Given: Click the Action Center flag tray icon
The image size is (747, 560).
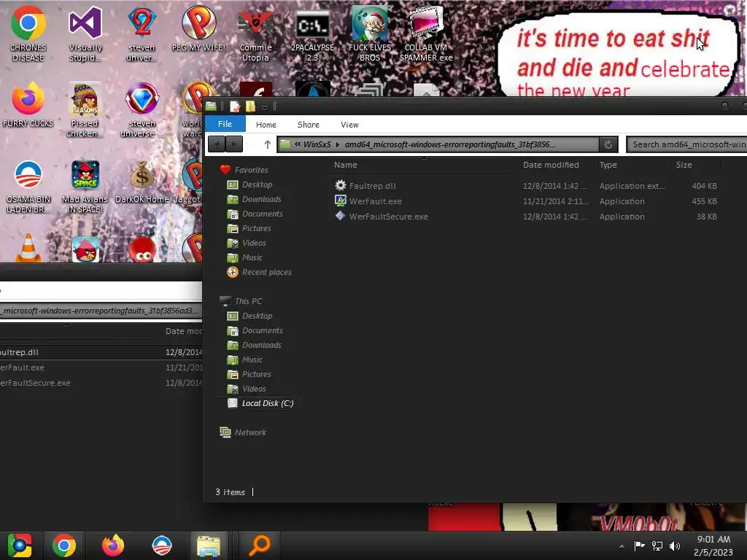Looking at the screenshot, I should (x=639, y=545).
